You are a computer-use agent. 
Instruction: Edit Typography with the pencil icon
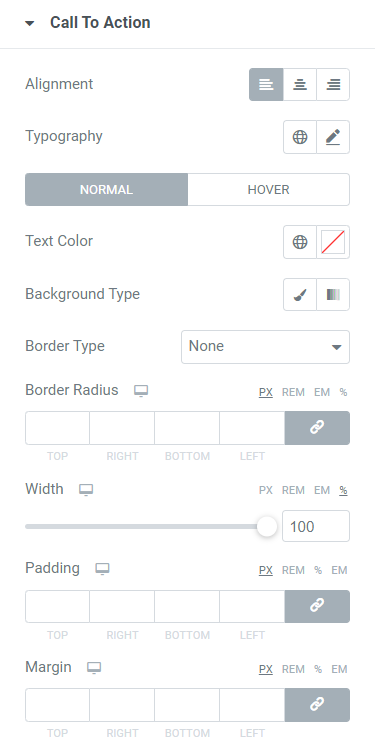coord(333,137)
